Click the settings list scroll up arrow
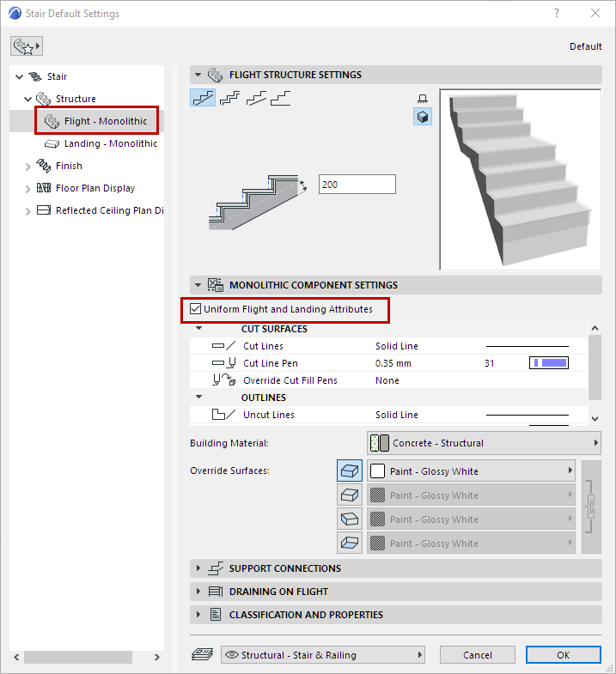The width and height of the screenshot is (616, 674). (x=595, y=328)
